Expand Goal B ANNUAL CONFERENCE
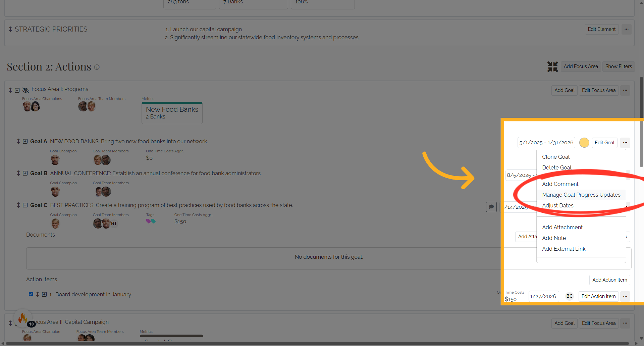 click(25, 173)
